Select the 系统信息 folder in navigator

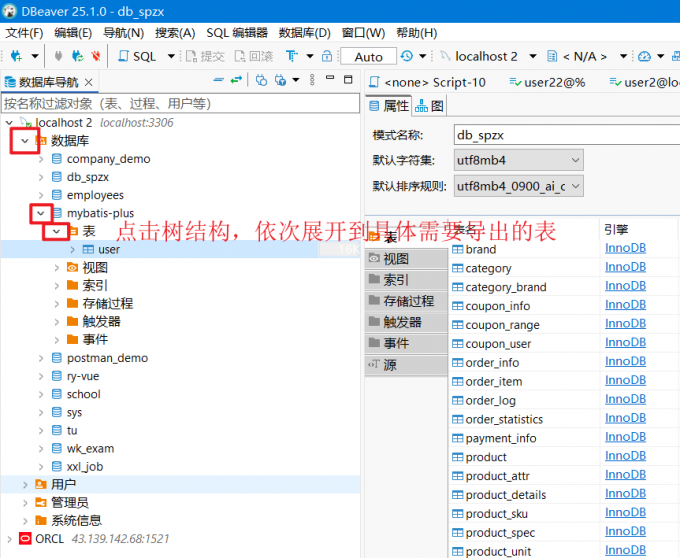(76, 520)
